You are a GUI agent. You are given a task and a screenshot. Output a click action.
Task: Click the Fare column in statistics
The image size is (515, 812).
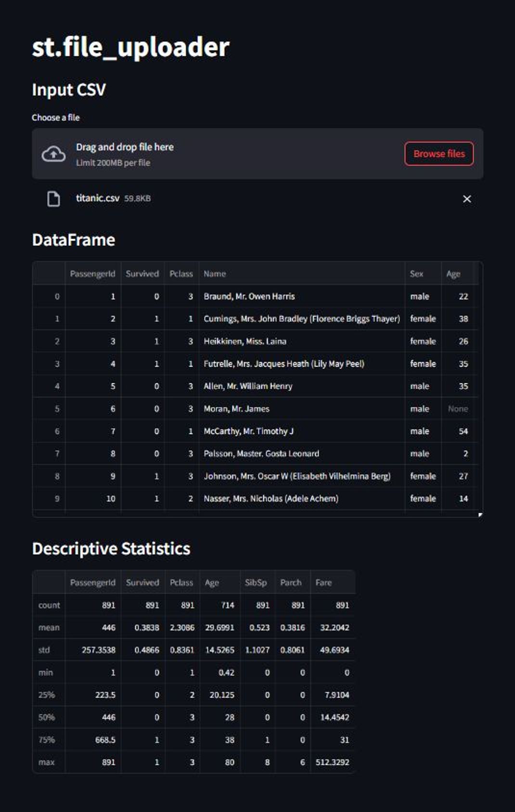pyautogui.click(x=323, y=583)
